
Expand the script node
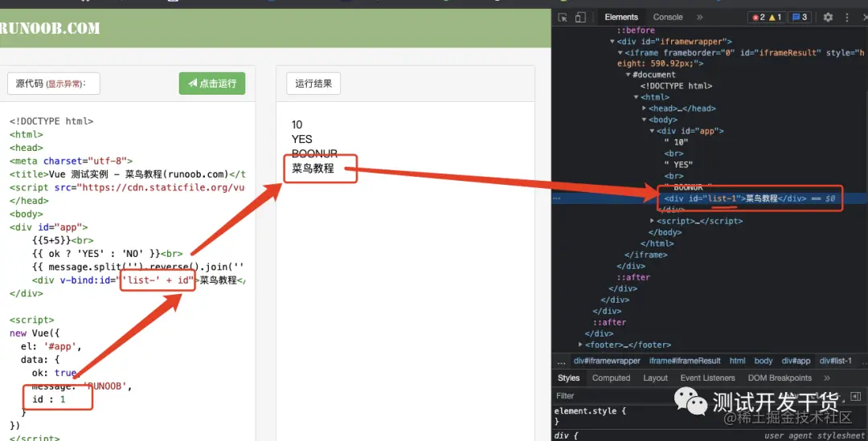click(x=652, y=221)
